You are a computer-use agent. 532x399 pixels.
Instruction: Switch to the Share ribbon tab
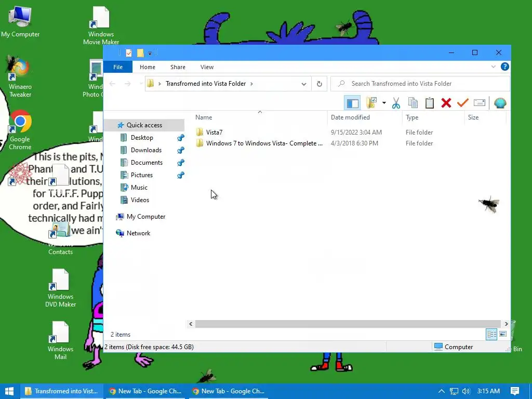coord(178,67)
